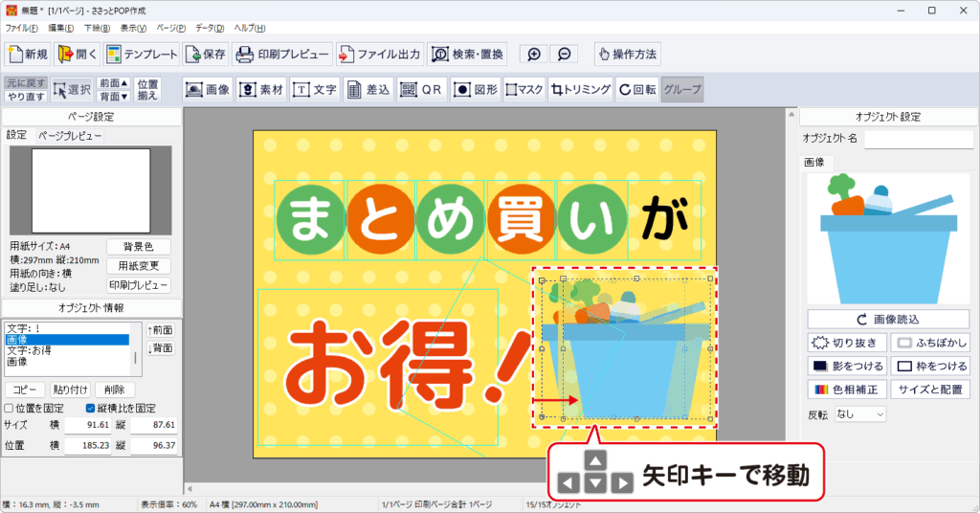Click the オブジェクト名 input field
980x513 pixels.
(918, 140)
